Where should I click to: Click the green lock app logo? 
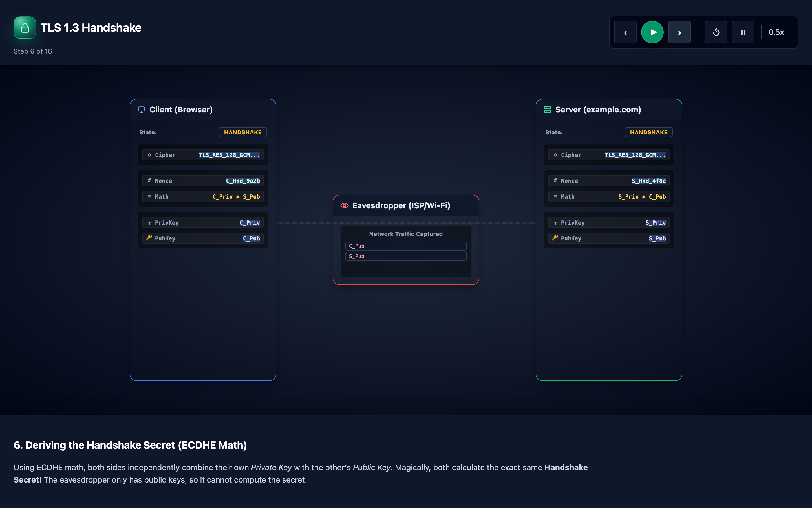click(x=25, y=28)
